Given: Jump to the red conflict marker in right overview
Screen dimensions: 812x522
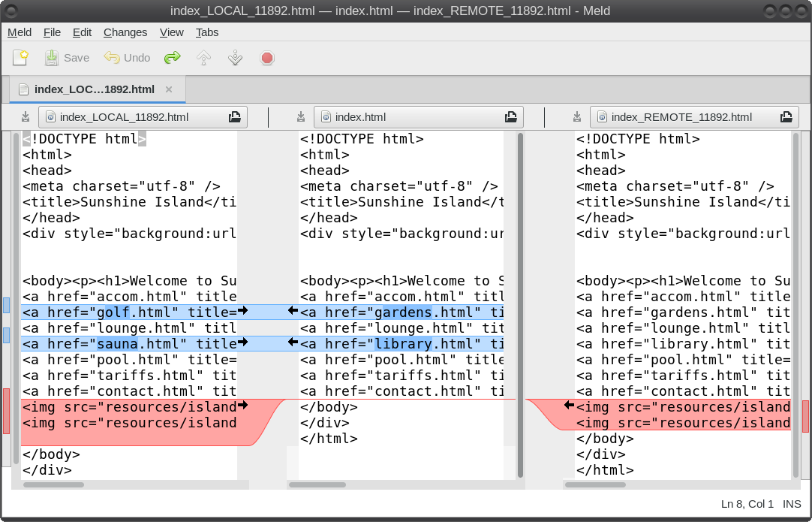Looking at the screenshot, I should click(x=806, y=416).
